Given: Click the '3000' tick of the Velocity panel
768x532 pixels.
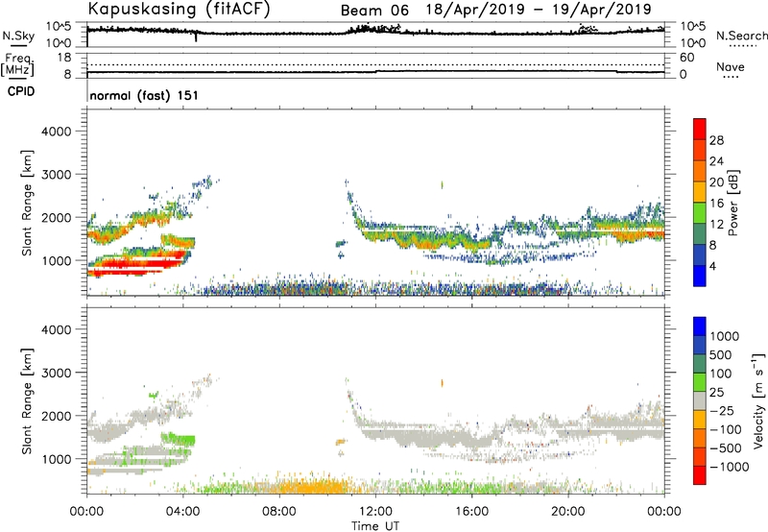Looking at the screenshot, I should pyautogui.click(x=56, y=373).
